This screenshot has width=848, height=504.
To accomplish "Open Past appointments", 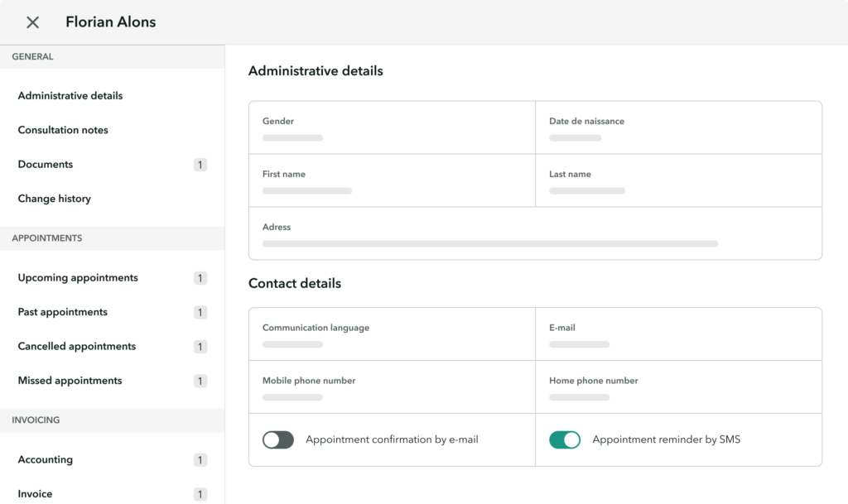I will [x=62, y=312].
